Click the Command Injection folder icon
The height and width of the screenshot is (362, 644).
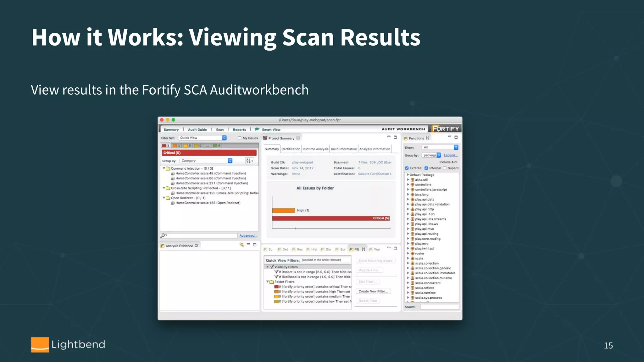[x=168, y=168]
